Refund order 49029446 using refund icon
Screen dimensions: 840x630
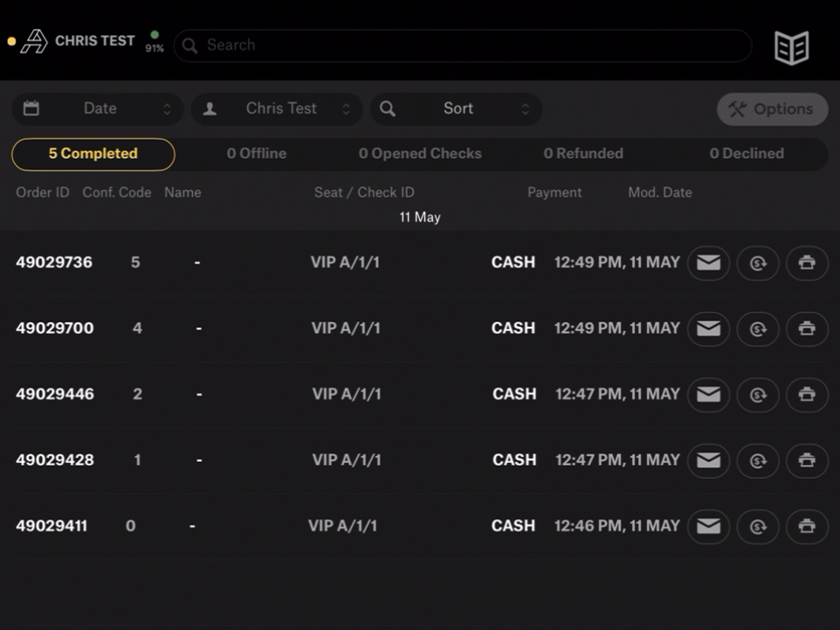[x=757, y=395]
